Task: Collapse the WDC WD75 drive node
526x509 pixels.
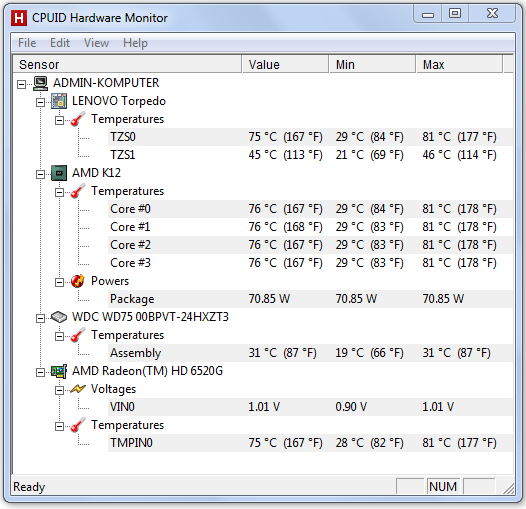Action: pos(40,318)
